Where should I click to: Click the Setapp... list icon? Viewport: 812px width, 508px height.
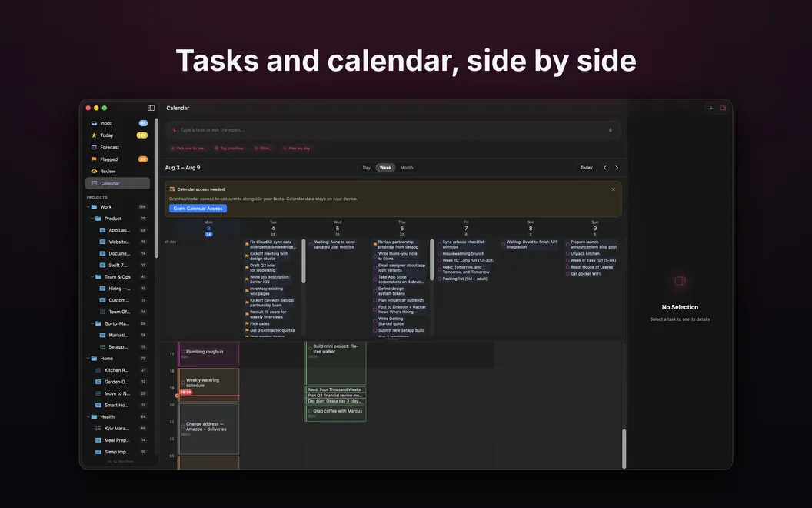[102, 347]
